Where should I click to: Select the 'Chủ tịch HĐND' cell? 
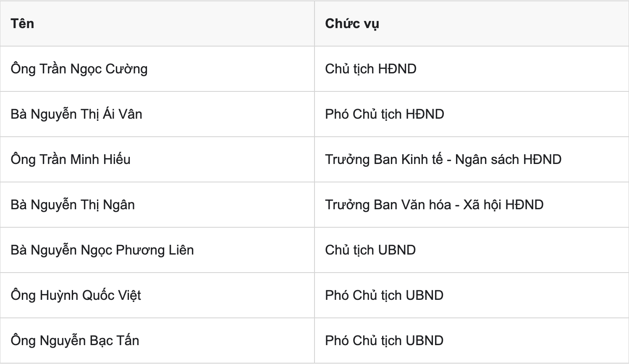tap(472, 69)
